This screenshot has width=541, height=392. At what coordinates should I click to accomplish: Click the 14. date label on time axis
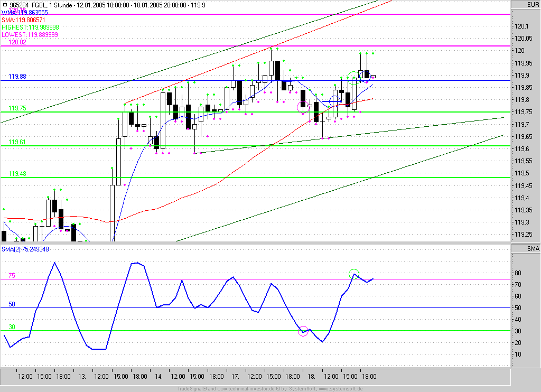tap(158, 377)
